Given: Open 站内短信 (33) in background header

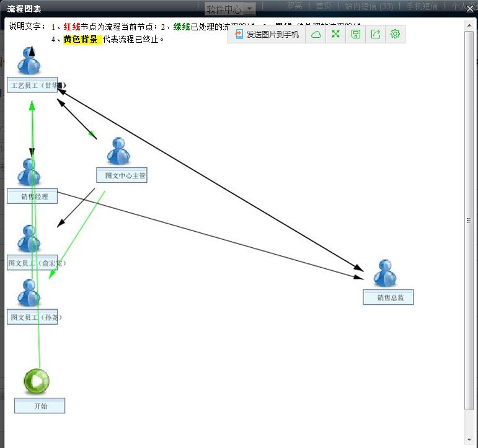Looking at the screenshot, I should [369, 6].
